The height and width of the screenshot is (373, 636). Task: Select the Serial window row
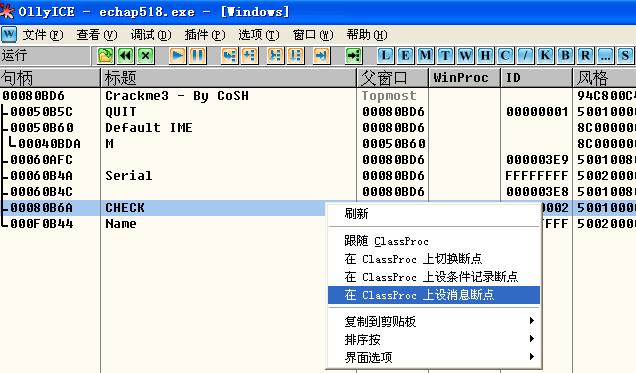tap(318, 176)
